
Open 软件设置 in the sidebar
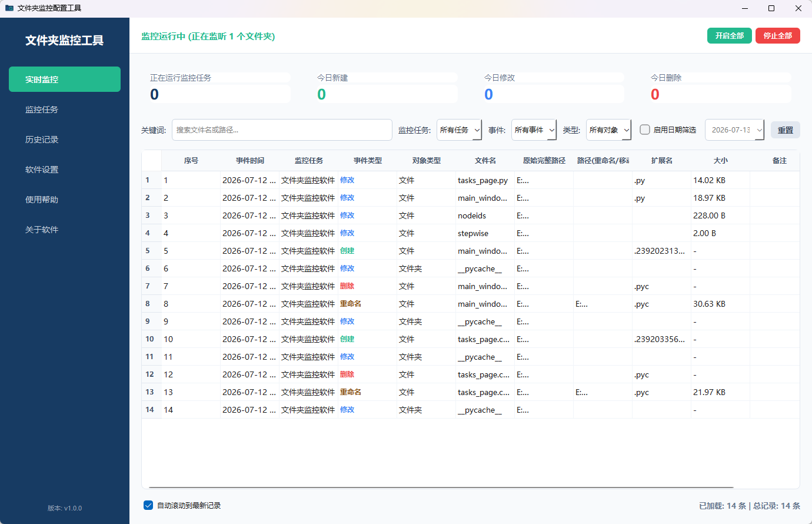(x=65, y=170)
